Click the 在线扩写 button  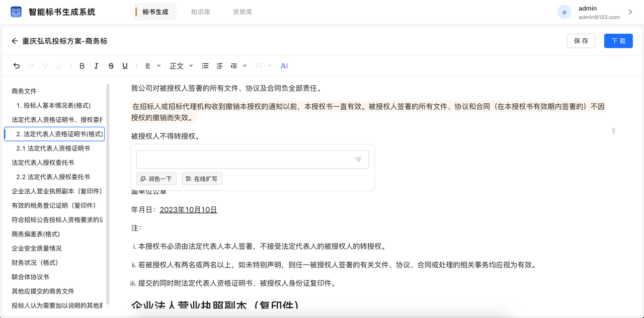point(202,179)
